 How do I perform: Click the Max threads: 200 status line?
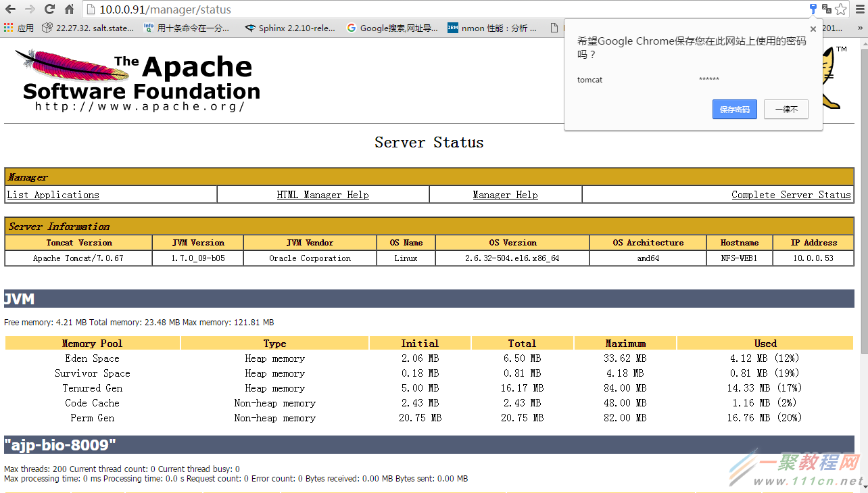122,469
